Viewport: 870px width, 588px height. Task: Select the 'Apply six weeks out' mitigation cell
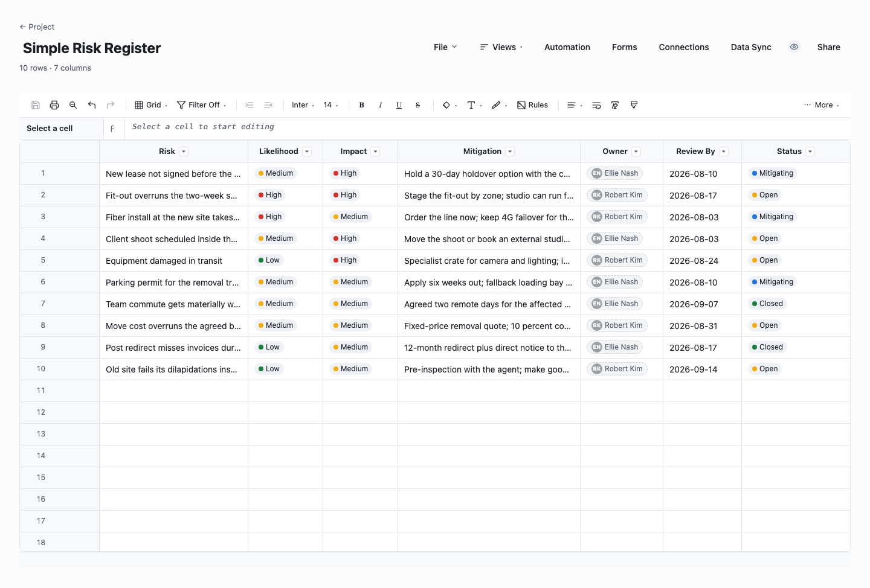click(x=489, y=283)
